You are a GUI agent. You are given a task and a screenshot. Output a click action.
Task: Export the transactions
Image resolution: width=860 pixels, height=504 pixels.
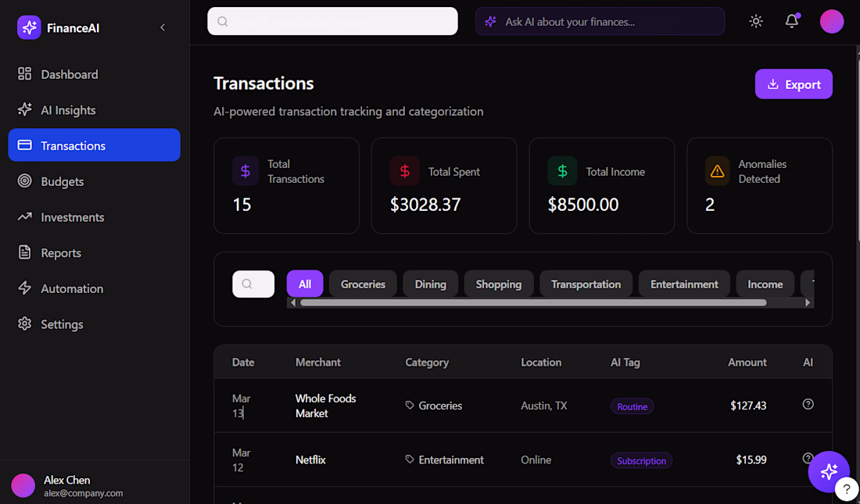click(x=793, y=84)
